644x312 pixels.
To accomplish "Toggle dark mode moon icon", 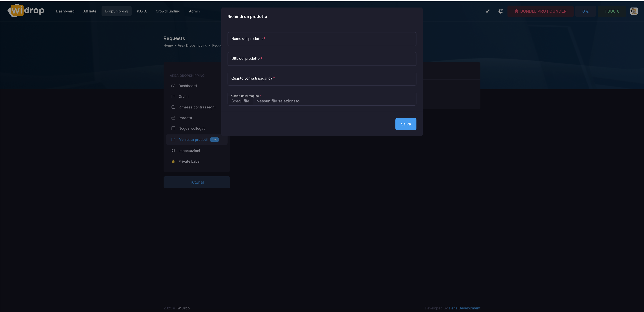I will [501, 11].
